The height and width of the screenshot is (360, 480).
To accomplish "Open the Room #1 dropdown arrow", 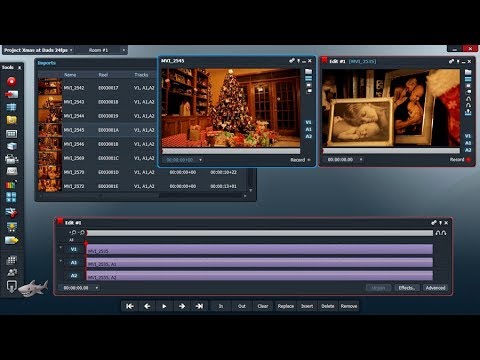I will coord(124,50).
